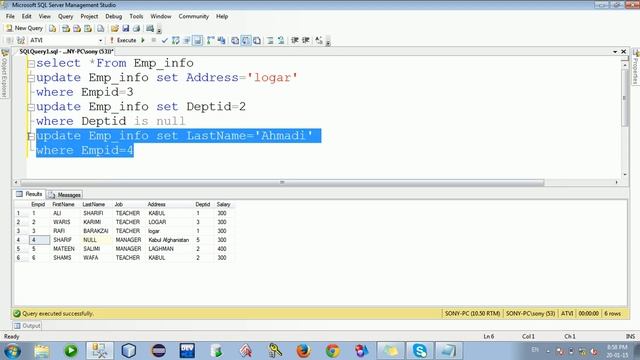
Task: Switch to the Messages tab
Action: pos(64,195)
